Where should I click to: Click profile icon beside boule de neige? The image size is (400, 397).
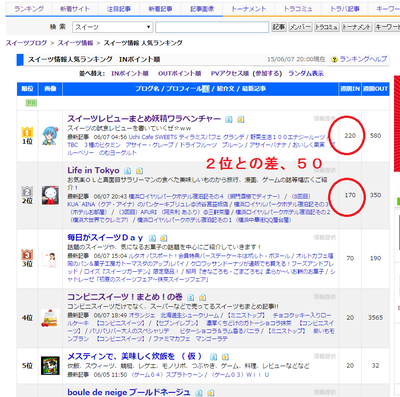199,393
